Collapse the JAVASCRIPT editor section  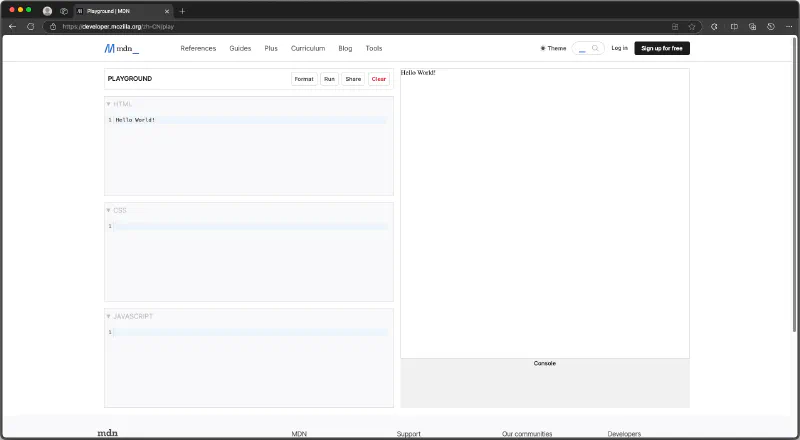point(130,316)
